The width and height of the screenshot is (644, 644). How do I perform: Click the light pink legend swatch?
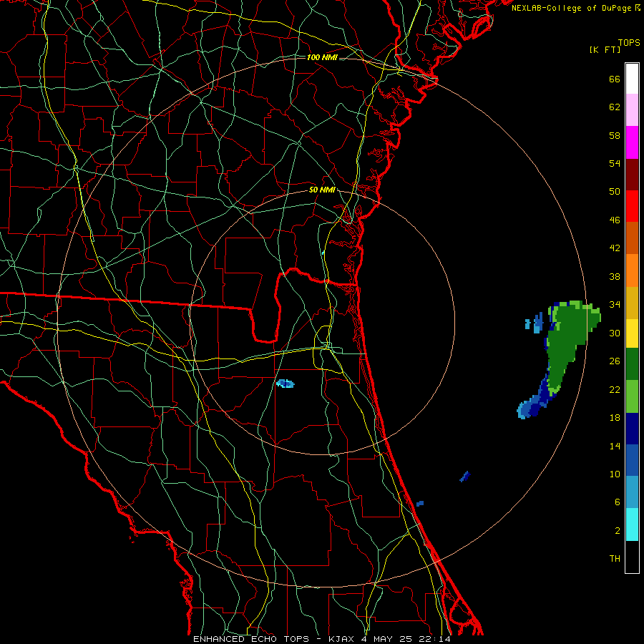point(632,110)
